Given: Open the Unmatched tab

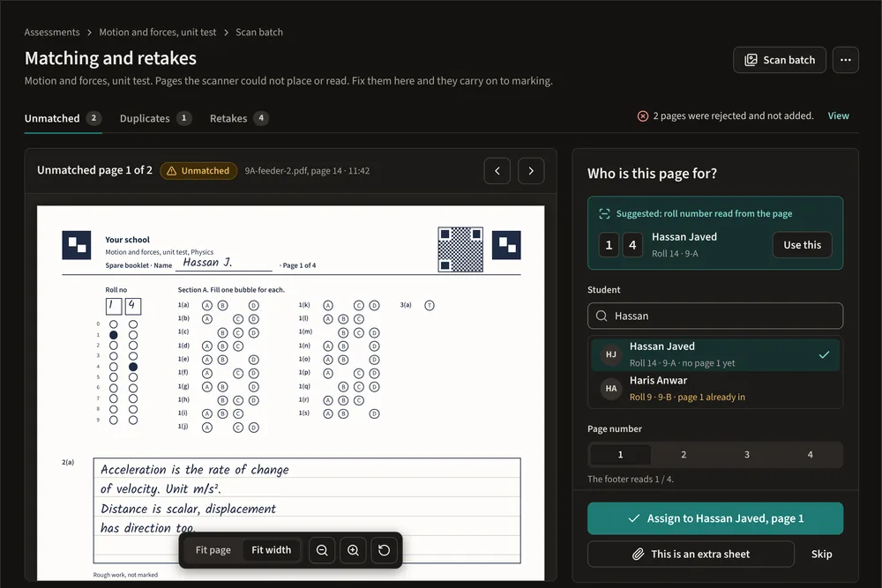Looking at the screenshot, I should [x=63, y=119].
